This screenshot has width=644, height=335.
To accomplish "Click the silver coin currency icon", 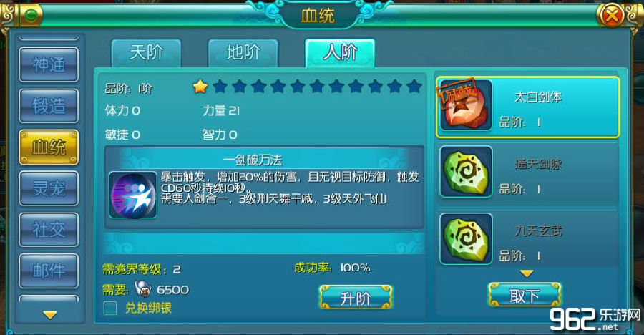I will click(142, 288).
